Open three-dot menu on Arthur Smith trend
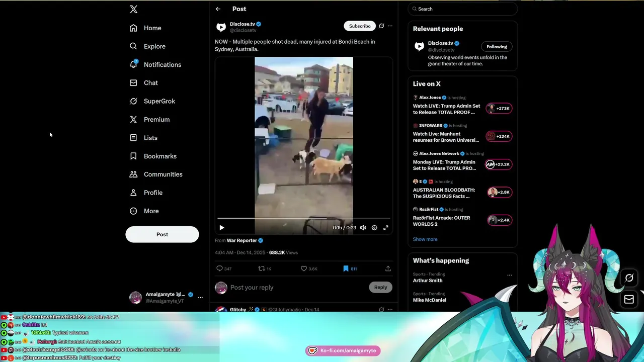The image size is (644, 362). [509, 275]
